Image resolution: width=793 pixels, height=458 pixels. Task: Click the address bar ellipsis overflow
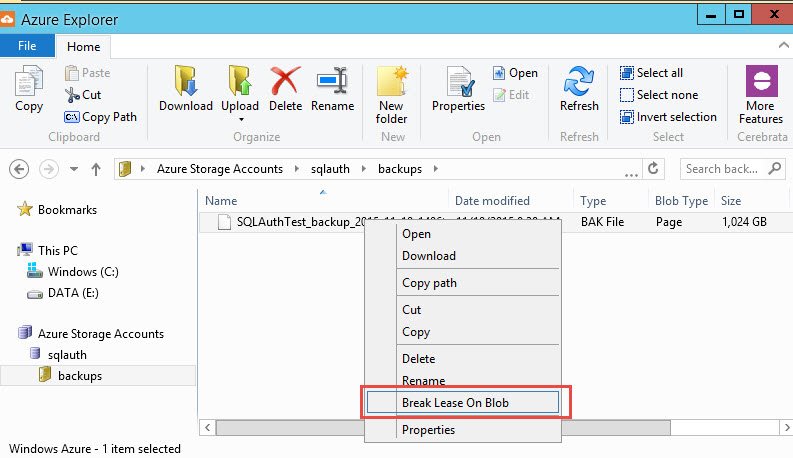[x=631, y=174]
